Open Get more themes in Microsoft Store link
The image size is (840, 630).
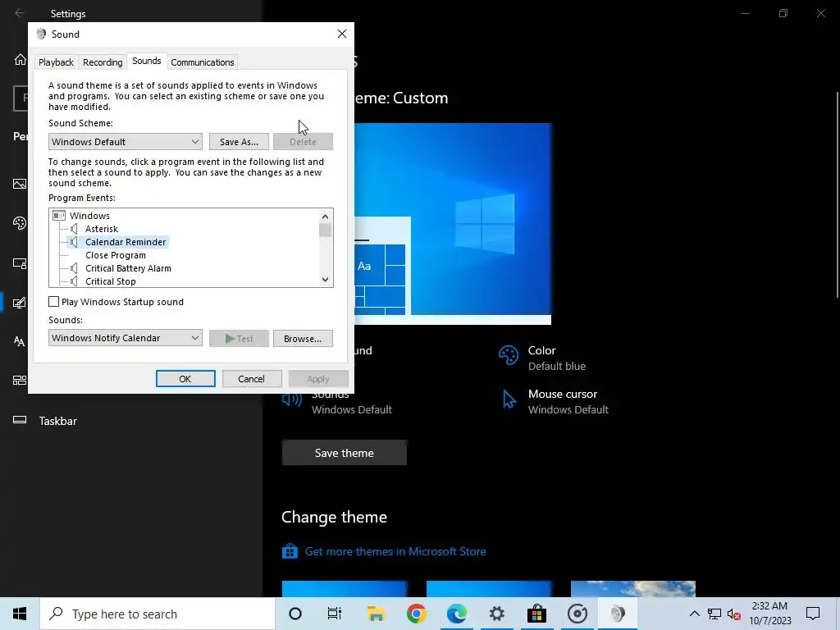[x=395, y=551]
